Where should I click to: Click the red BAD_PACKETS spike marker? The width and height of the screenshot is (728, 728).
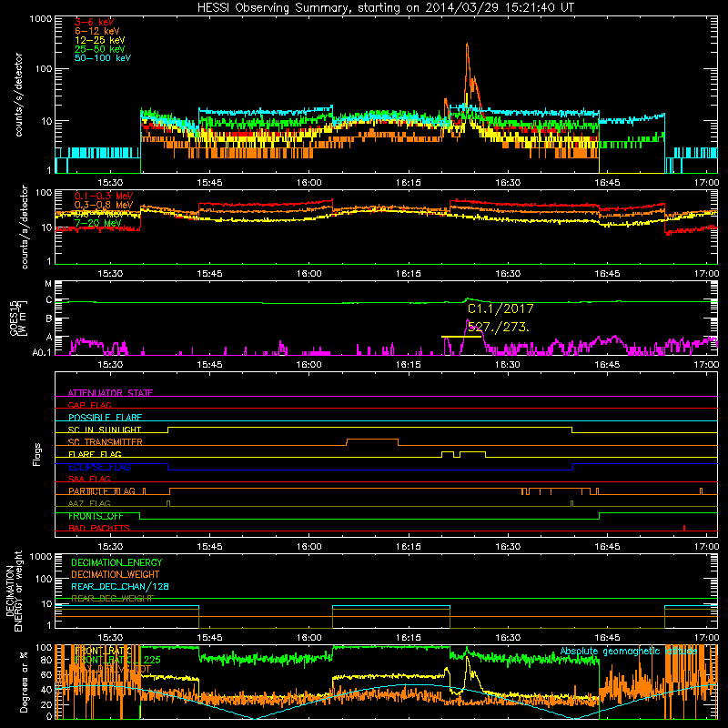click(x=684, y=528)
